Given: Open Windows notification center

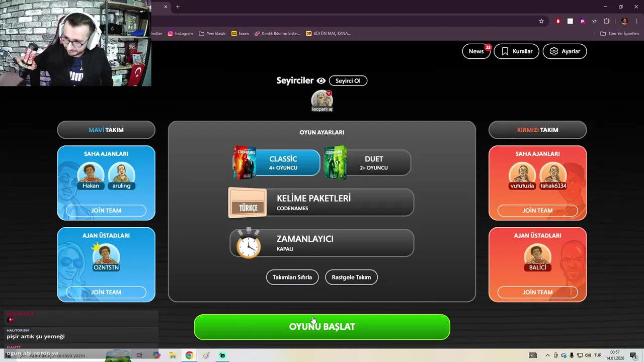Looking at the screenshot, I should tap(633, 355).
